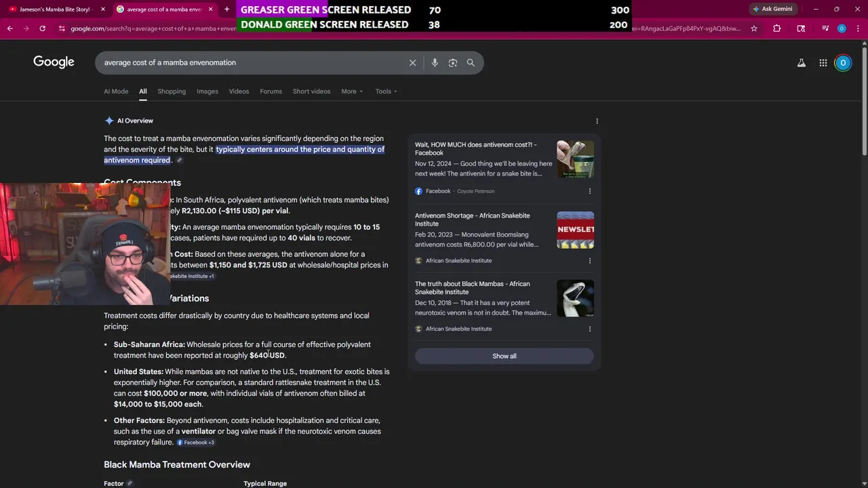Open the black mamba snake thumbnail
Viewport: 868px width, 488px height.
tap(575, 298)
